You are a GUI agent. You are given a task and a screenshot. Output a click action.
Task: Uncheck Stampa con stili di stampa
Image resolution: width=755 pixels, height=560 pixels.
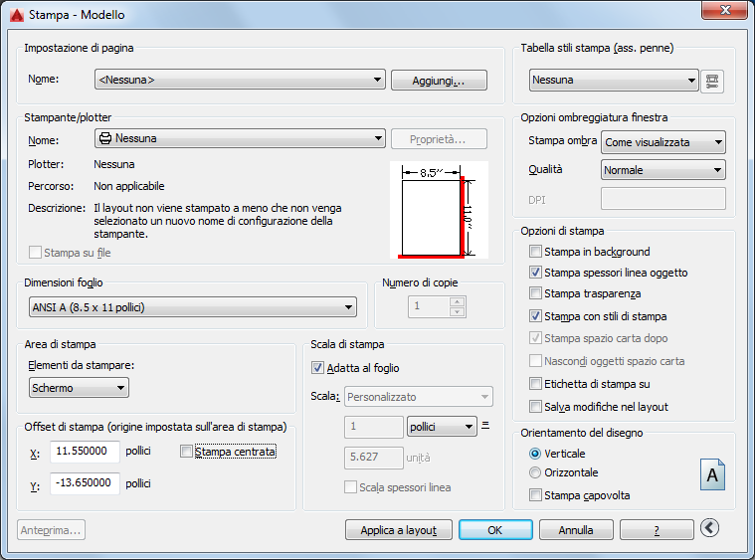[535, 316]
